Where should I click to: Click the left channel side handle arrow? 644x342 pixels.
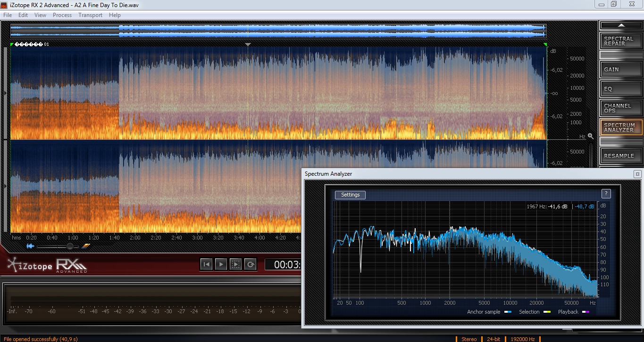(x=6, y=93)
